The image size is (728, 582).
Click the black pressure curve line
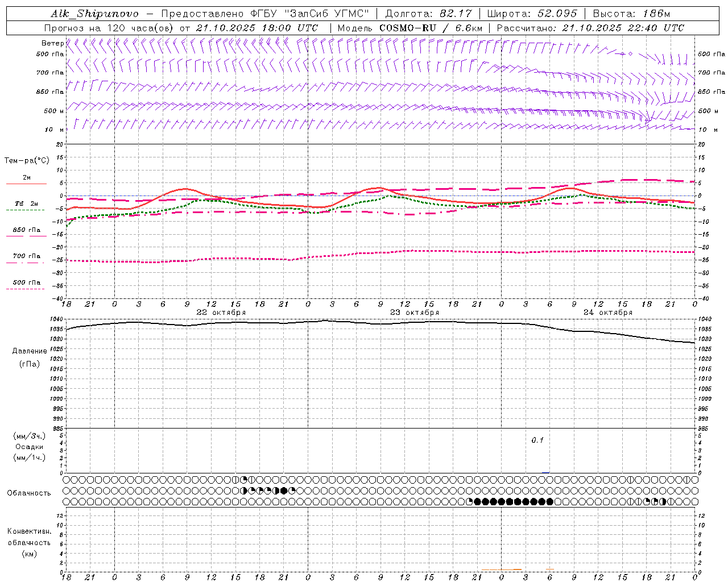[x=380, y=323]
